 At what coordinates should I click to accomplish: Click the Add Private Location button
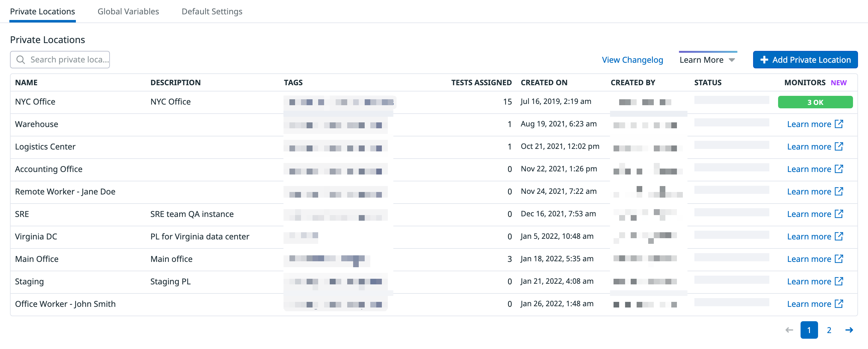click(805, 60)
